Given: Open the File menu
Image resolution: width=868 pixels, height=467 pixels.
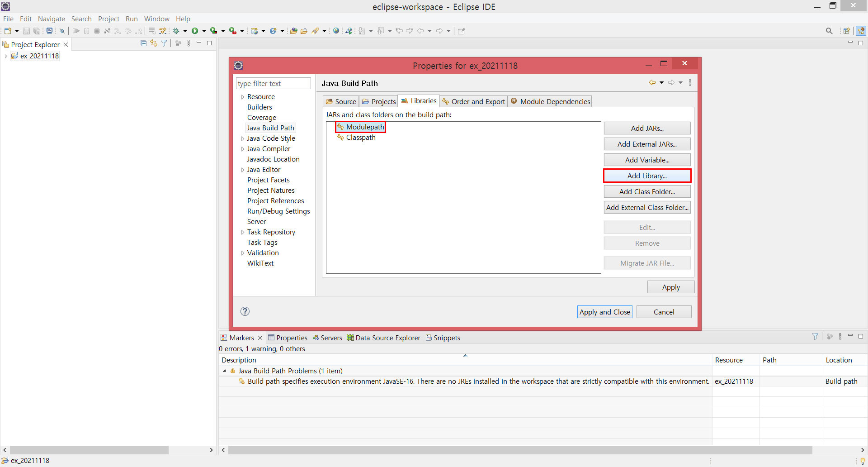Looking at the screenshot, I should click(x=8, y=19).
